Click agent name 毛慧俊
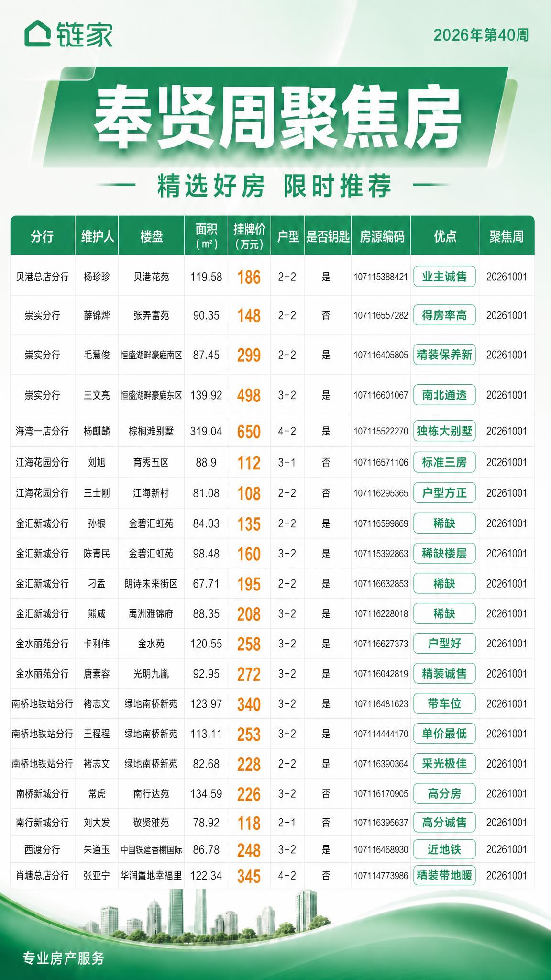The image size is (551, 980). [x=97, y=355]
